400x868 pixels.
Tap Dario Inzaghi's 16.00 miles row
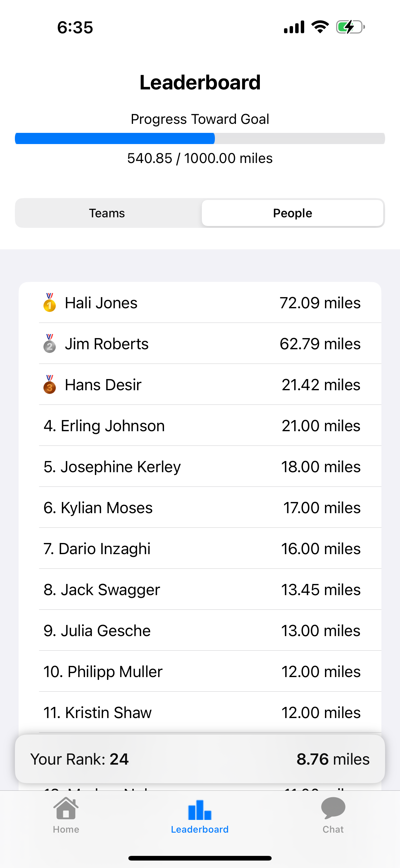tap(200, 549)
